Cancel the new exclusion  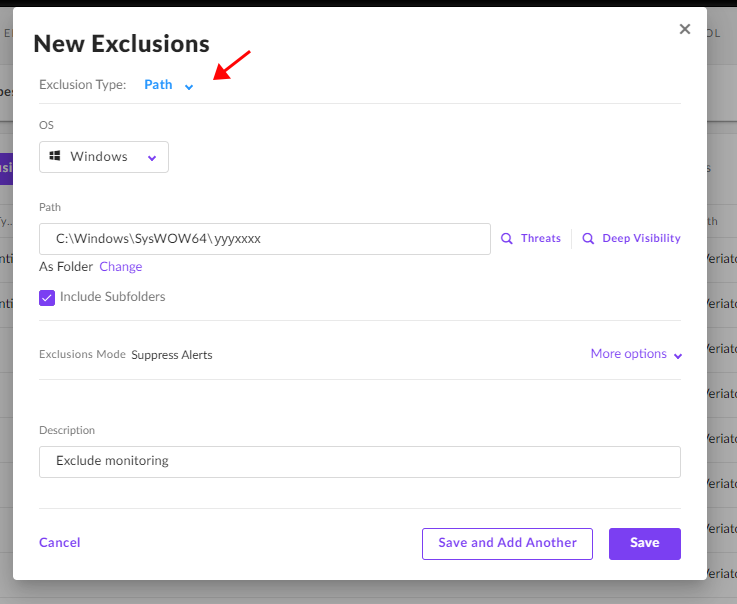[x=60, y=542]
